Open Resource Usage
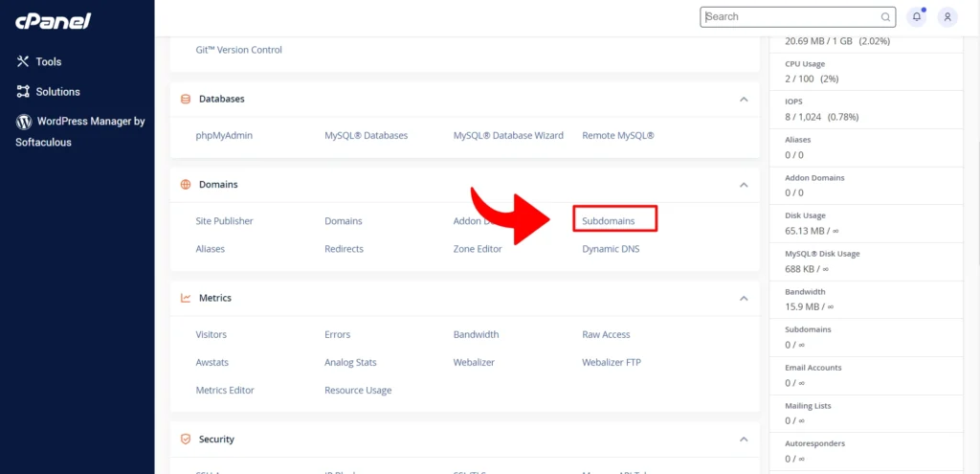 pyautogui.click(x=358, y=390)
